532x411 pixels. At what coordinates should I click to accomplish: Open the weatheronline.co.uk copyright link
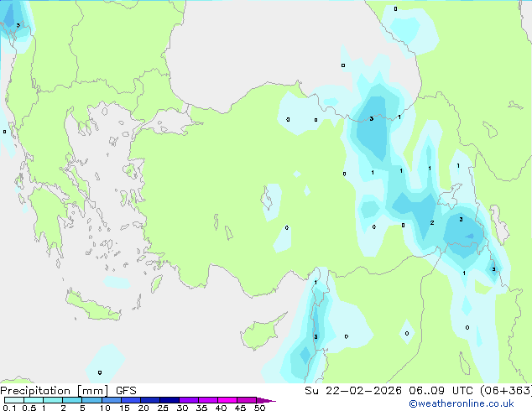[461, 403]
